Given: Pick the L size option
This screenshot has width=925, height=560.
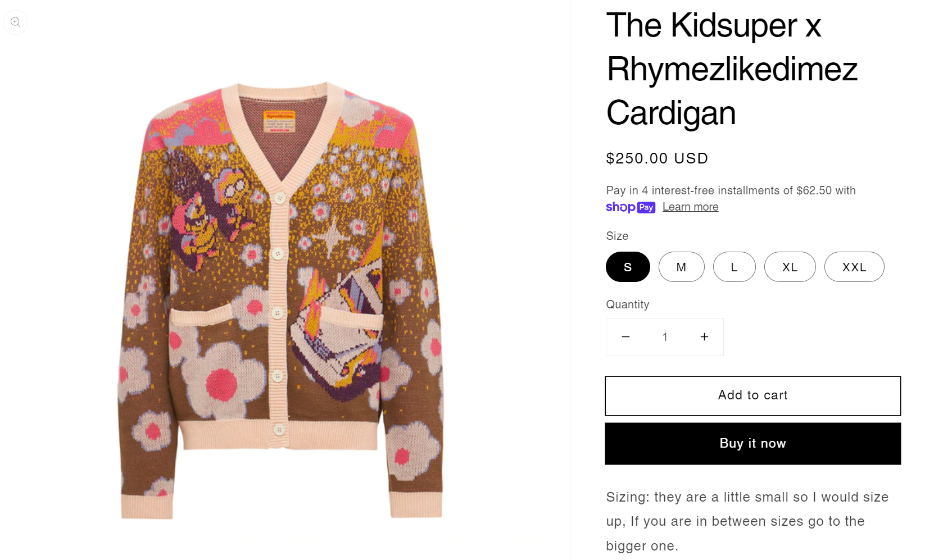Looking at the screenshot, I should pyautogui.click(x=734, y=267).
